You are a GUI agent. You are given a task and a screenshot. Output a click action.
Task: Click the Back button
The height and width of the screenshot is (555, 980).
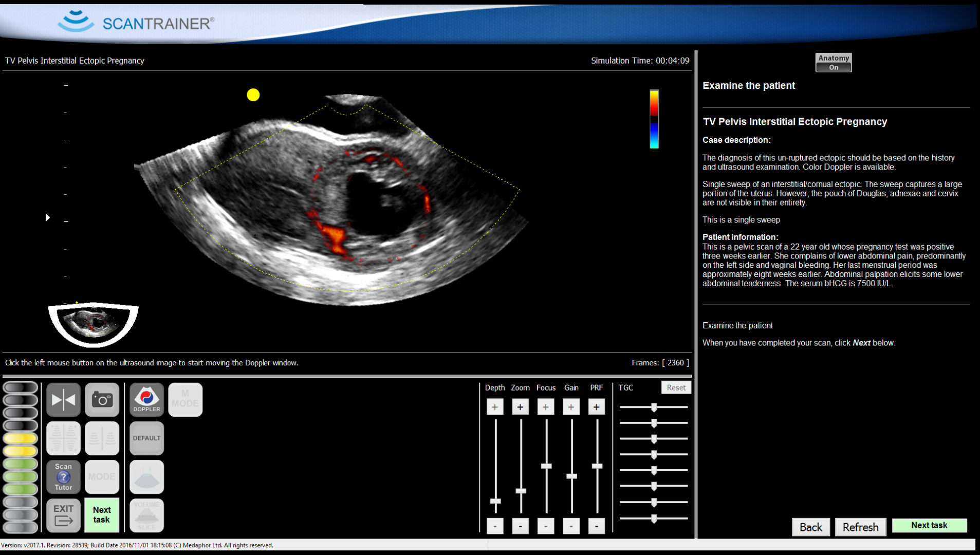point(810,527)
